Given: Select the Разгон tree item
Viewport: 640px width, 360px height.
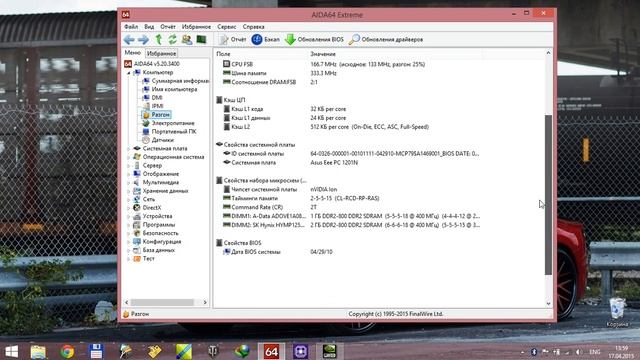Looking at the screenshot, I should [156, 115].
